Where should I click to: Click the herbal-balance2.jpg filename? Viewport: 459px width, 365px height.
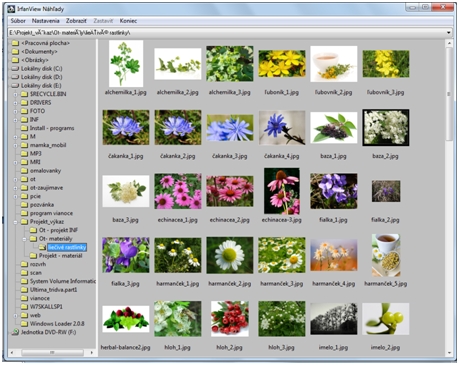[x=126, y=347]
